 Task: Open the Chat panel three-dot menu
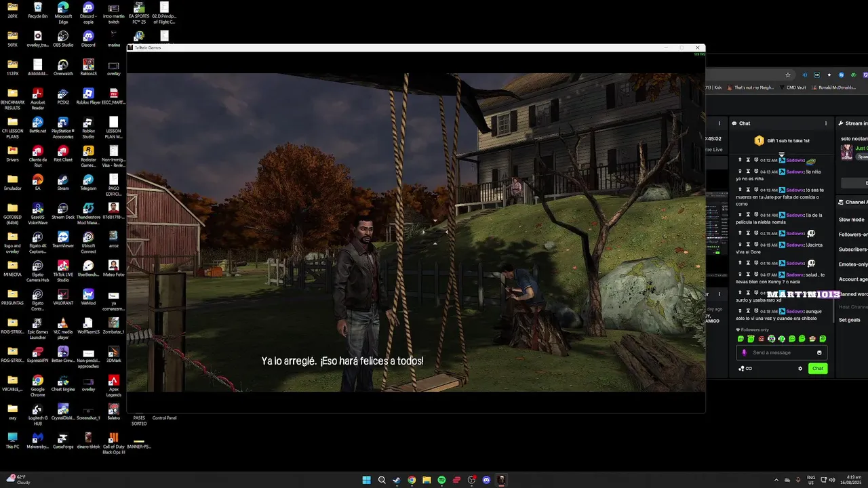[826, 123]
